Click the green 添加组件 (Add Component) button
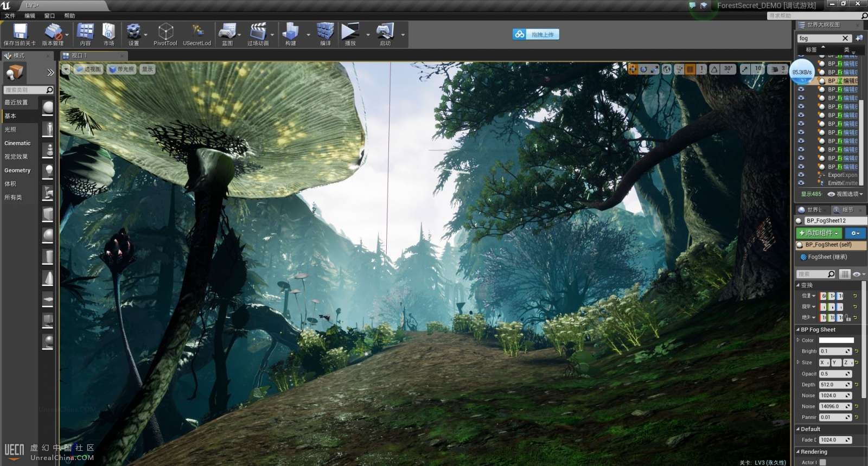 pyautogui.click(x=819, y=233)
